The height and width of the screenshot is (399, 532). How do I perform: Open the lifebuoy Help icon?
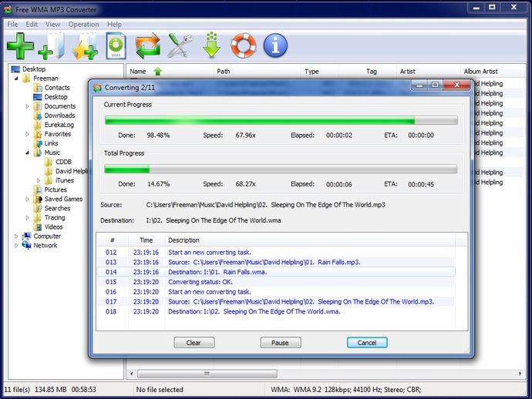(244, 45)
